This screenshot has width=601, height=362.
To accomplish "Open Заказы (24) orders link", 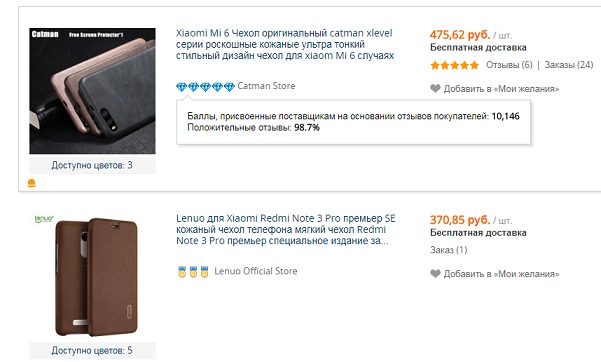I will point(569,65).
